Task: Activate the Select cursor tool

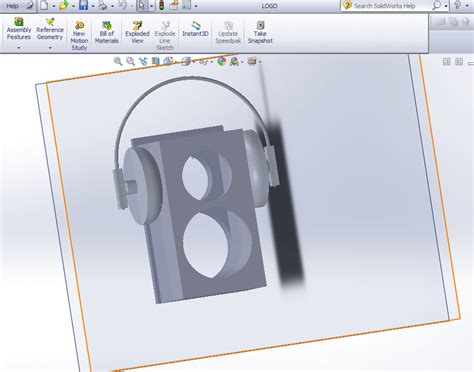Action: [x=142, y=6]
